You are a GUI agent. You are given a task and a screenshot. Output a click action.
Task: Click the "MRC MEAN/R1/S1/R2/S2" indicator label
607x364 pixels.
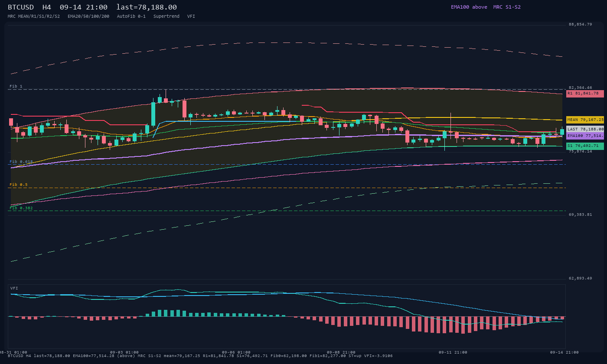34,16
